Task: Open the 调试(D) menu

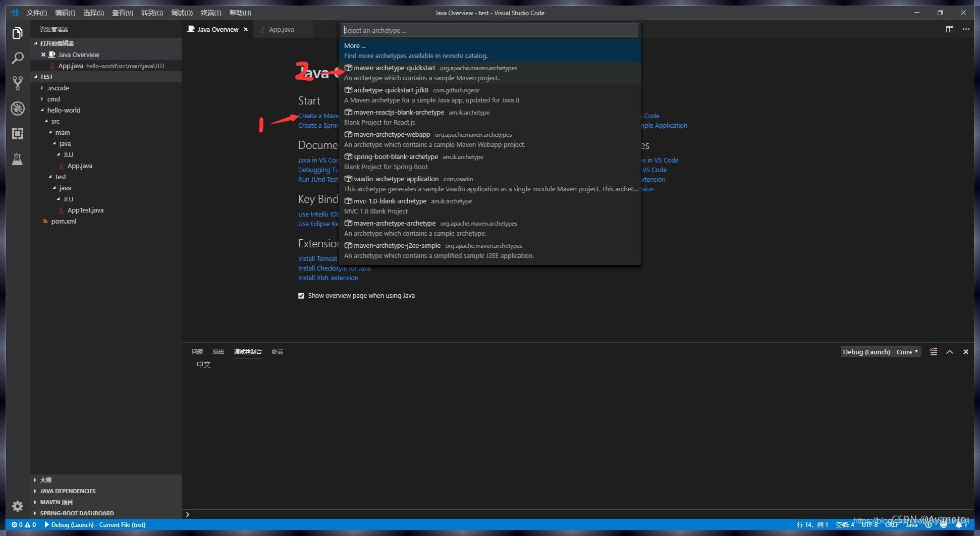Action: point(182,13)
